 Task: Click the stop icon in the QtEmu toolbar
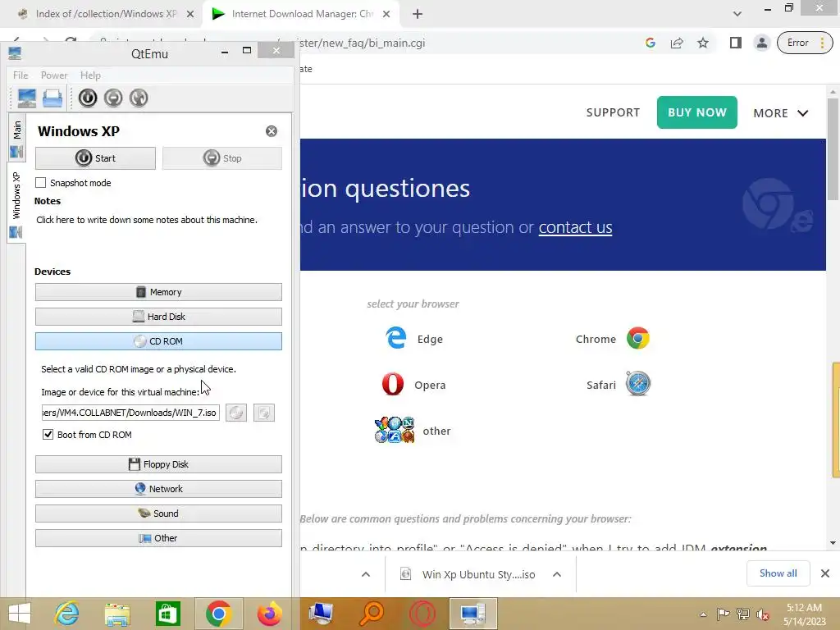point(113,98)
